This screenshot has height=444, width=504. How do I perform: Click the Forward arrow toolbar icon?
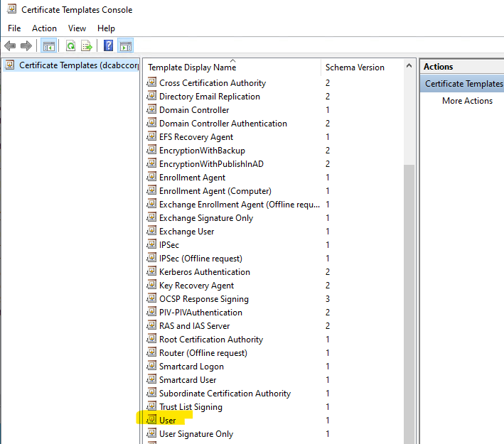[26, 46]
